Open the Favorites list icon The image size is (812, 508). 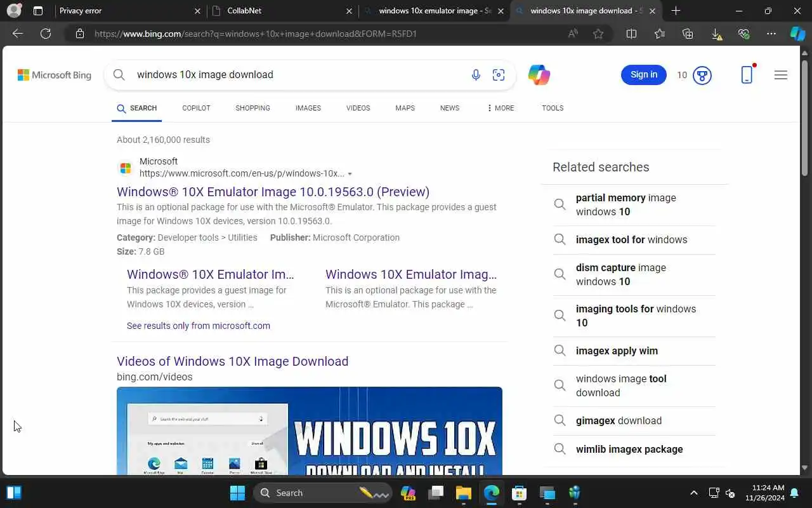pos(660,34)
